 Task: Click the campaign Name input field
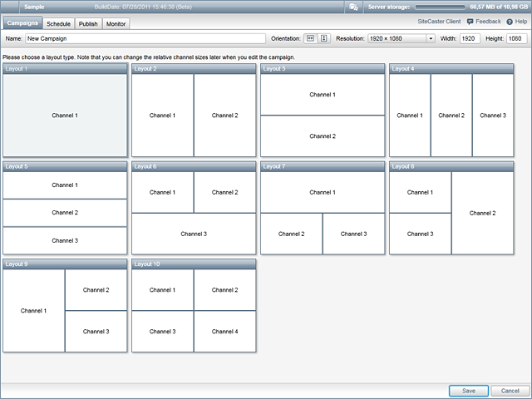145,38
